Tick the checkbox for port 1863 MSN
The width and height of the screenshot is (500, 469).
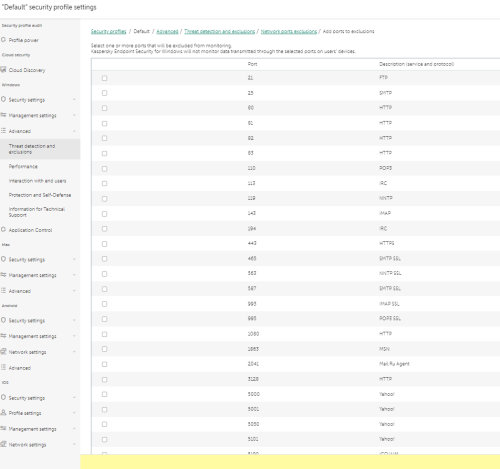tap(104, 349)
